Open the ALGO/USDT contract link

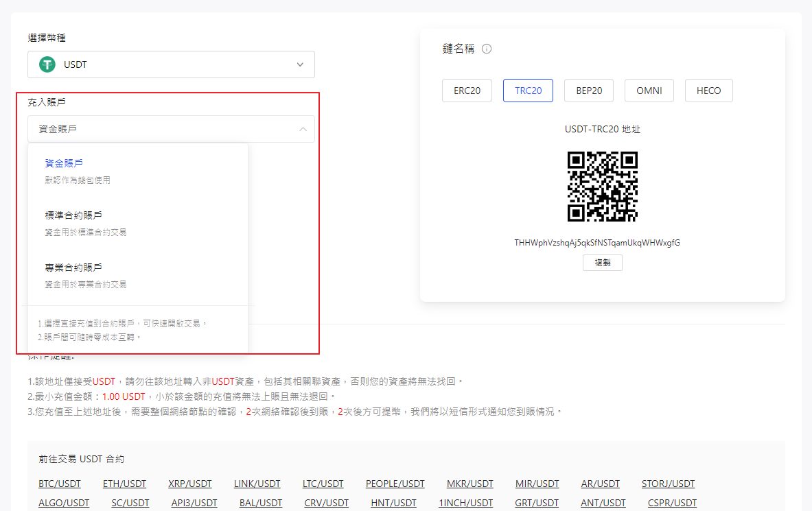click(x=64, y=503)
